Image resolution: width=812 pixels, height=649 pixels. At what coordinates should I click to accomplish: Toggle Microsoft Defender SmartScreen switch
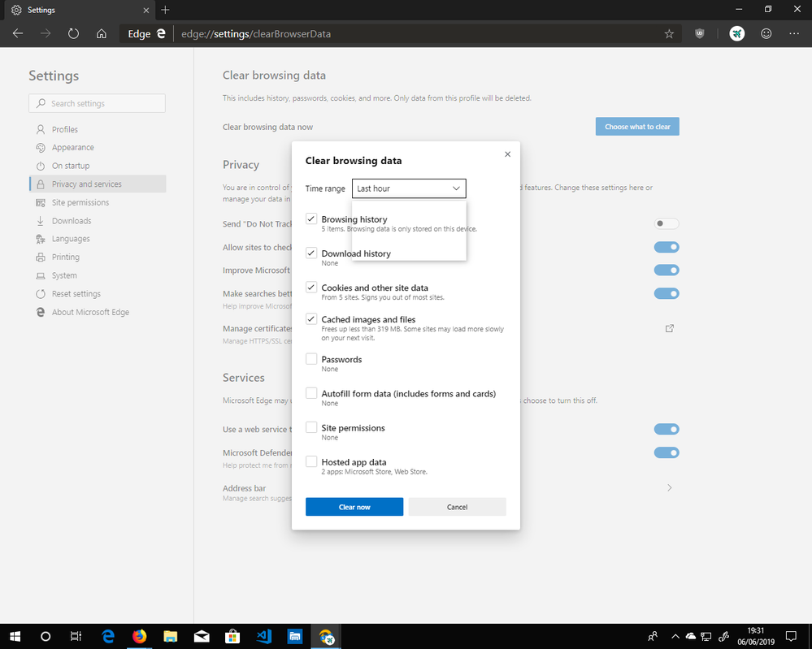point(667,452)
